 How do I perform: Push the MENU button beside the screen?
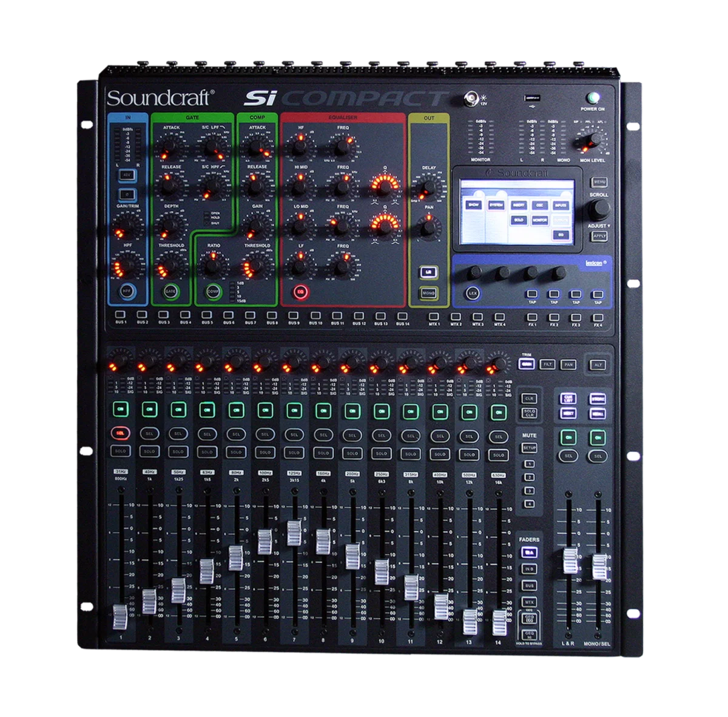coord(599,182)
